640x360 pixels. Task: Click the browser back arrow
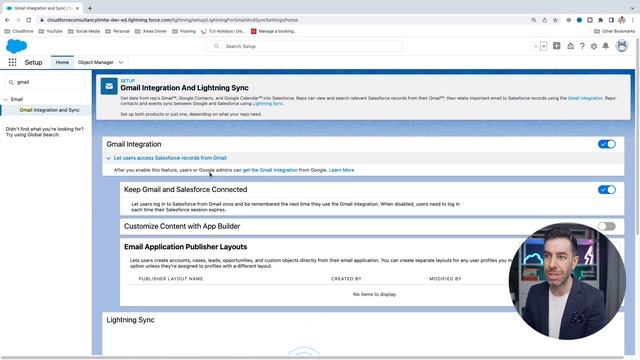7,20
